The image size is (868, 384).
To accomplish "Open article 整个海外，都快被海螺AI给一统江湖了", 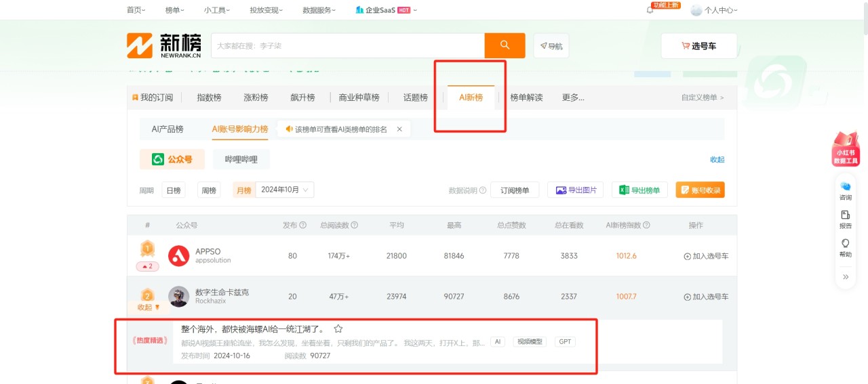I will (254, 329).
